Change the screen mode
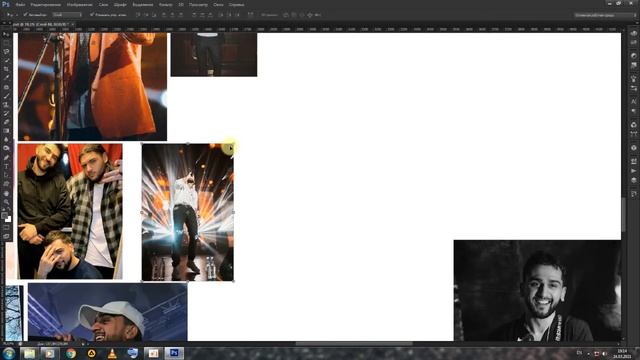 tap(6, 236)
